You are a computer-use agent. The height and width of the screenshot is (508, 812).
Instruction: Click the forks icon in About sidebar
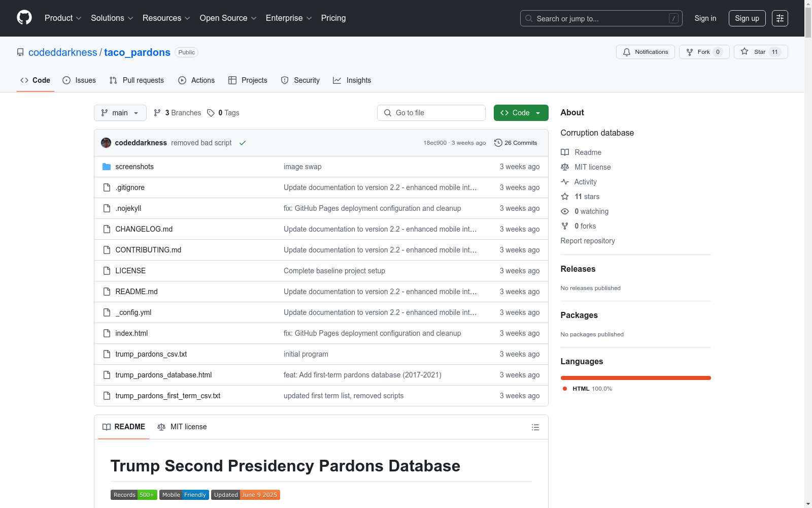565,226
